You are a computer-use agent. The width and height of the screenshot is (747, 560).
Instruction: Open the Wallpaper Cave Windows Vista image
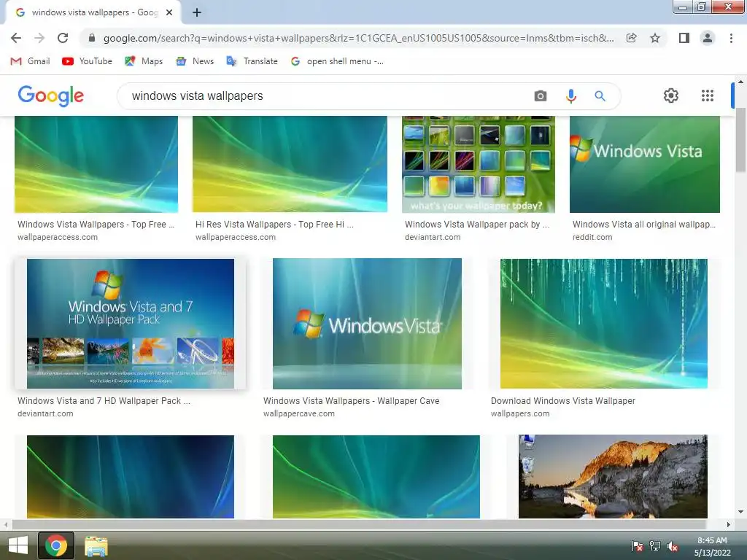tap(368, 324)
